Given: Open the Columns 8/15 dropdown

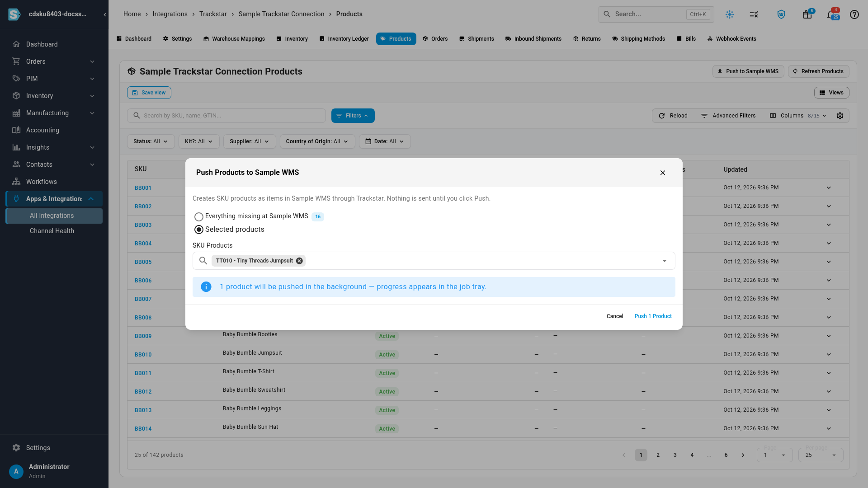Looking at the screenshot, I should click(x=798, y=116).
